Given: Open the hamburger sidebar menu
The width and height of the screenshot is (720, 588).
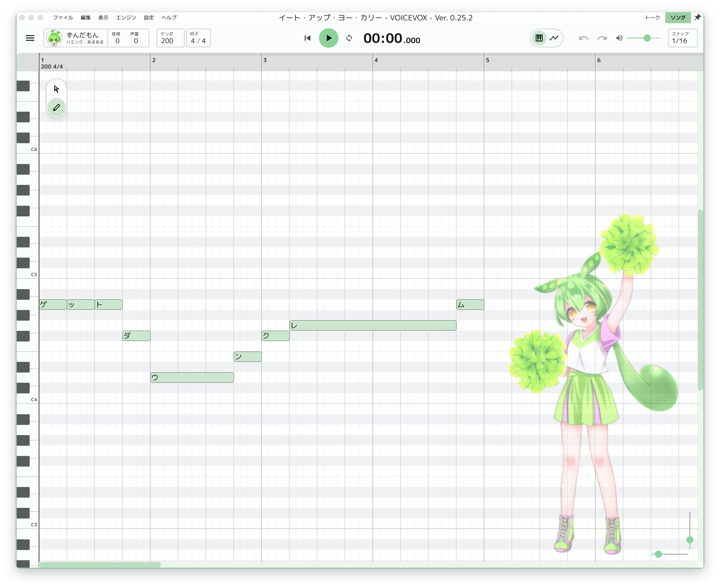Looking at the screenshot, I should pos(30,38).
